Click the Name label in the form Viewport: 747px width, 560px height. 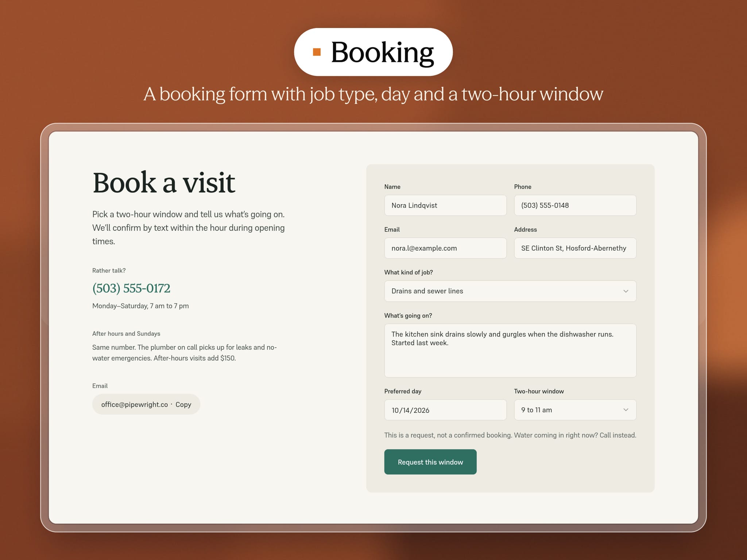click(x=392, y=187)
